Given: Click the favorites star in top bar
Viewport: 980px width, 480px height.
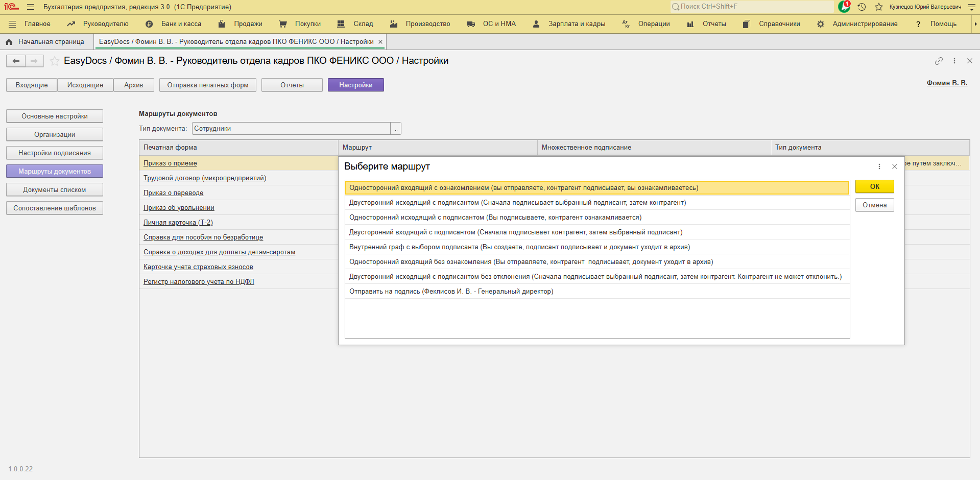Looking at the screenshot, I should (x=879, y=7).
